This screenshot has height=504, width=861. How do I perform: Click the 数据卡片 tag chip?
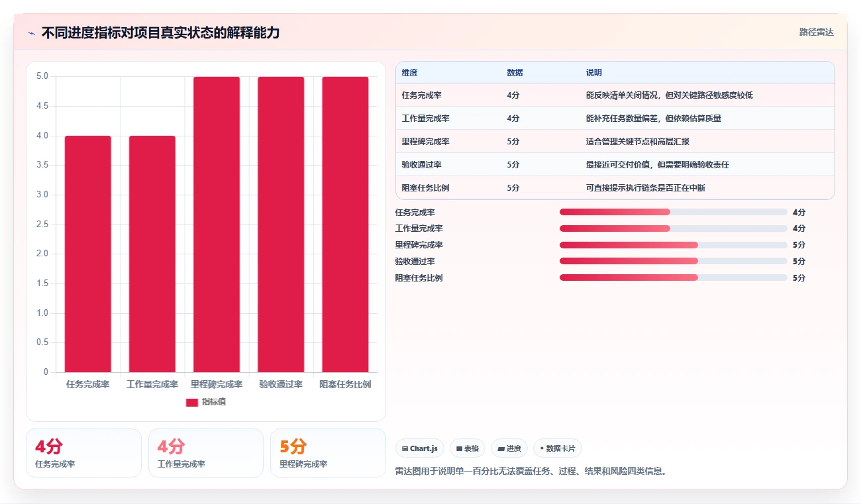[x=558, y=448]
